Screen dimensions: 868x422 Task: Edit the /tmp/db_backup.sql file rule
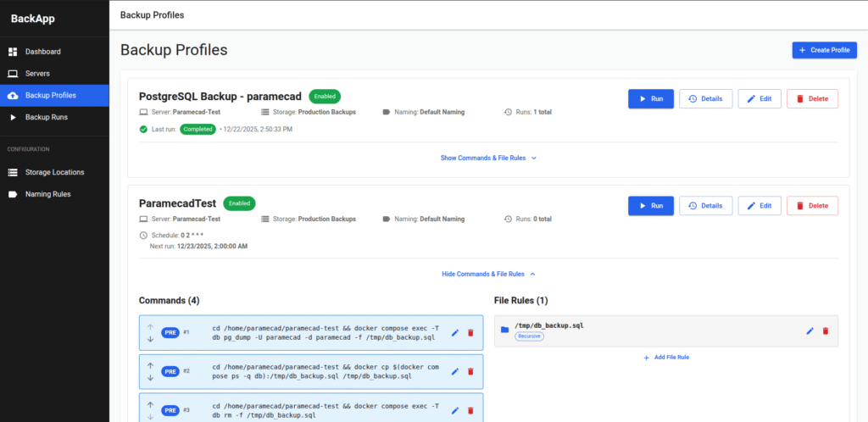(x=810, y=330)
